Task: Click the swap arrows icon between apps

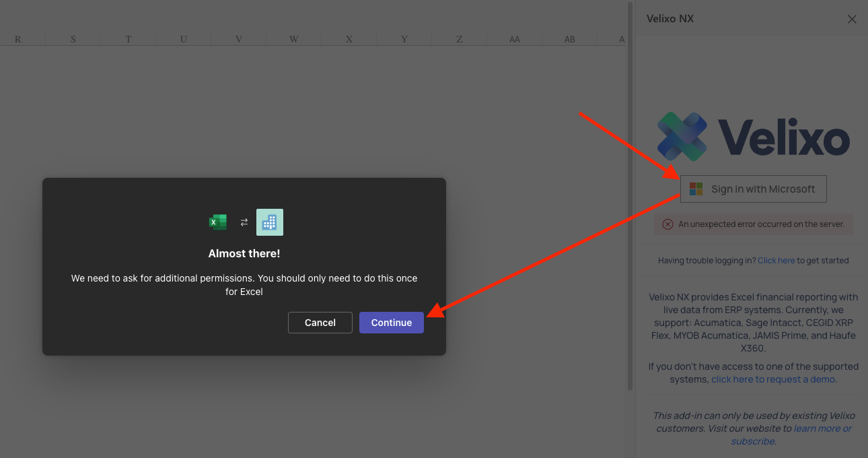Action: [244, 222]
